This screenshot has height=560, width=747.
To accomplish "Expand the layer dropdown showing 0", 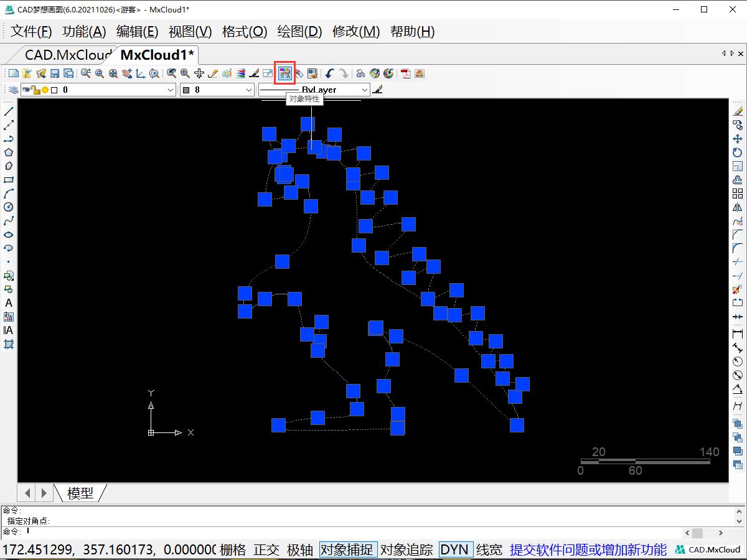I will point(171,90).
